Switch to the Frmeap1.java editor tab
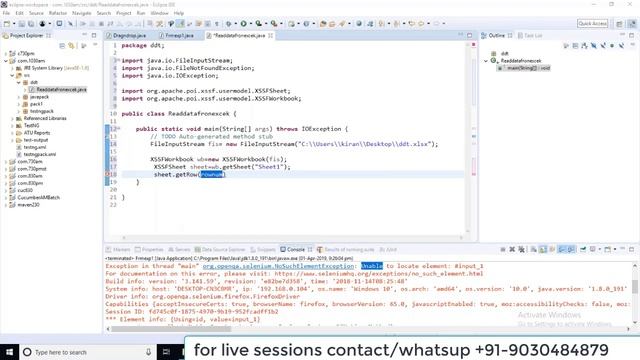 (x=179, y=36)
